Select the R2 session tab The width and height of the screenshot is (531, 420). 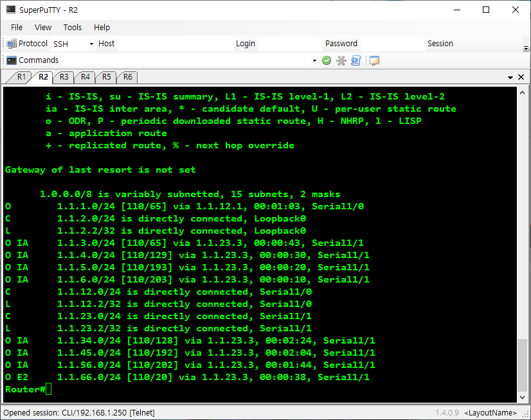(43, 77)
